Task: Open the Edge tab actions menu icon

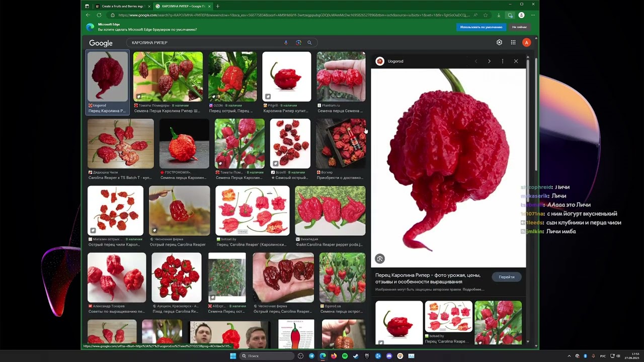Action: [87, 6]
